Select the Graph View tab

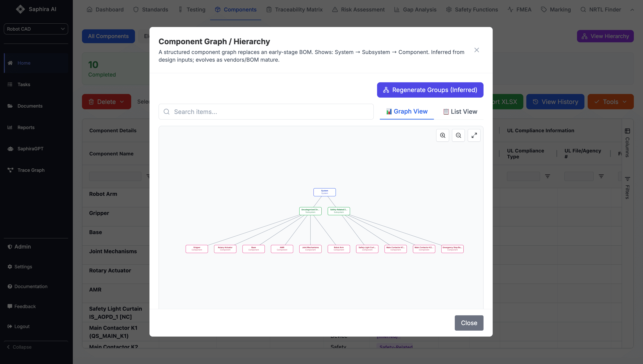click(407, 111)
